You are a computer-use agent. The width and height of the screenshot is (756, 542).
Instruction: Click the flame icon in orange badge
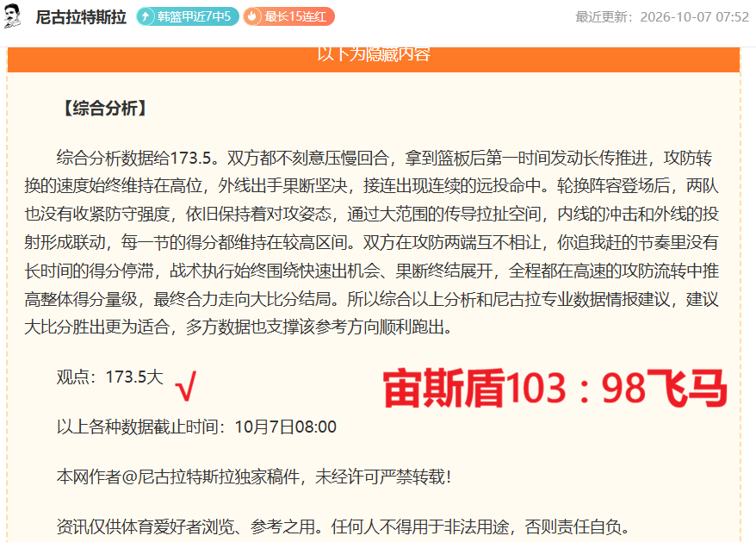[x=252, y=17]
